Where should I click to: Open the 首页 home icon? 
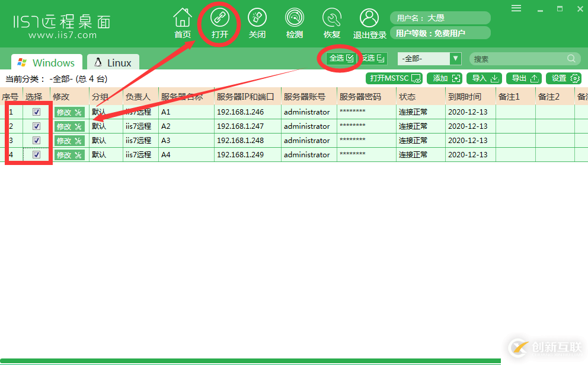click(x=183, y=23)
